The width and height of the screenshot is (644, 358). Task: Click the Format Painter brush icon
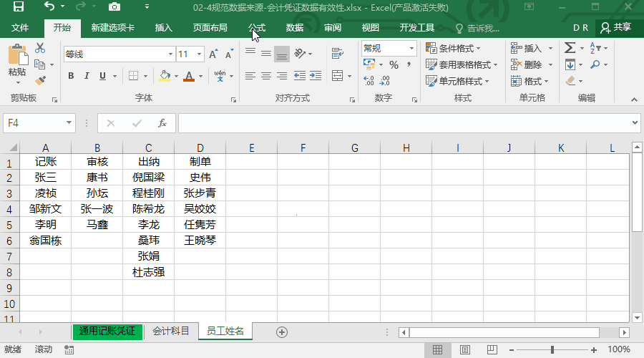[40, 81]
